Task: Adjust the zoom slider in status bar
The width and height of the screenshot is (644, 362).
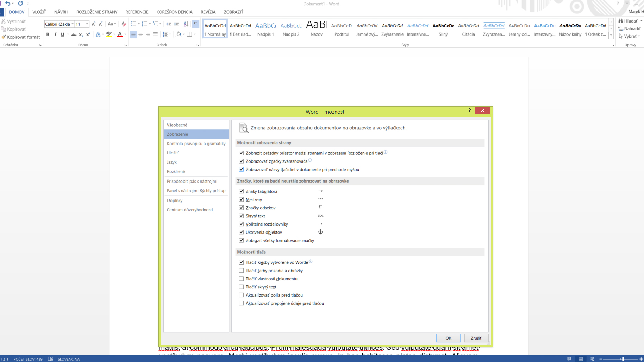Action: [623, 359]
